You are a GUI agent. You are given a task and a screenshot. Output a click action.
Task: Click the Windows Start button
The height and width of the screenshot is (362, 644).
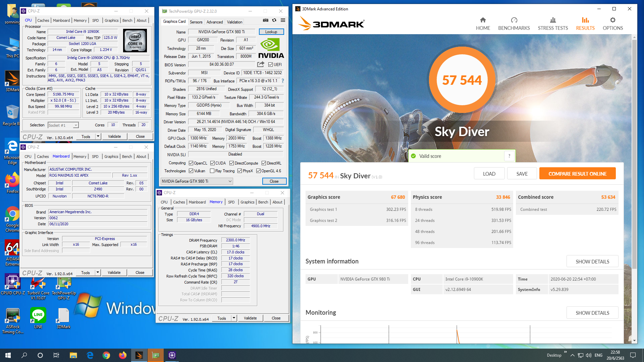coord(8,355)
